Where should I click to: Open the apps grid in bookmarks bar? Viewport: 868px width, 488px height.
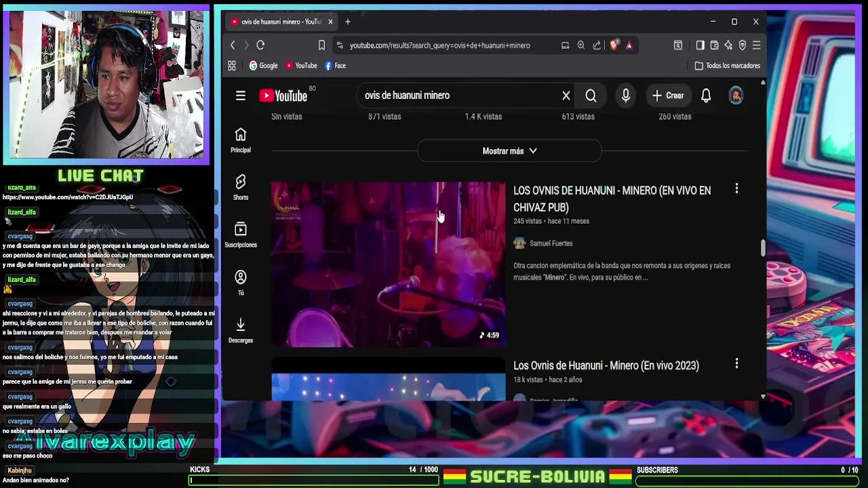click(232, 66)
